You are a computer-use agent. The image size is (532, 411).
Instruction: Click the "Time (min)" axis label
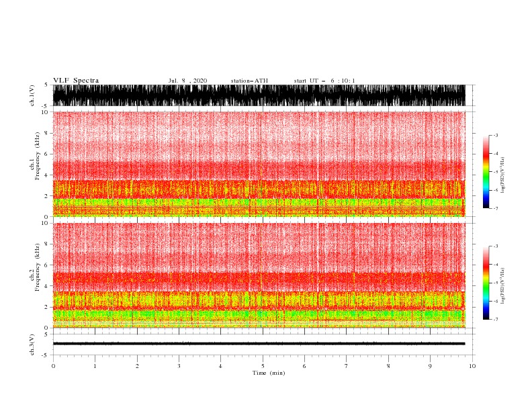point(269,373)
